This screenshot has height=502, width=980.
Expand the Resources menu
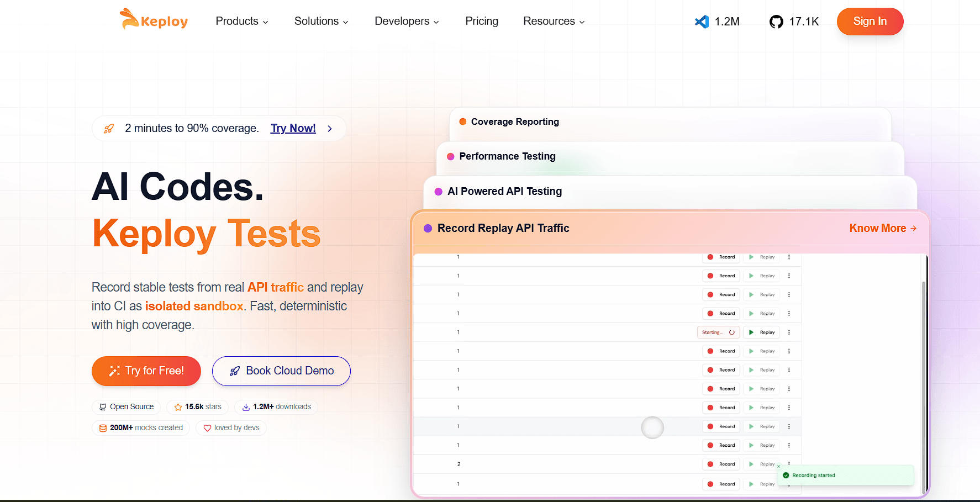tap(554, 21)
